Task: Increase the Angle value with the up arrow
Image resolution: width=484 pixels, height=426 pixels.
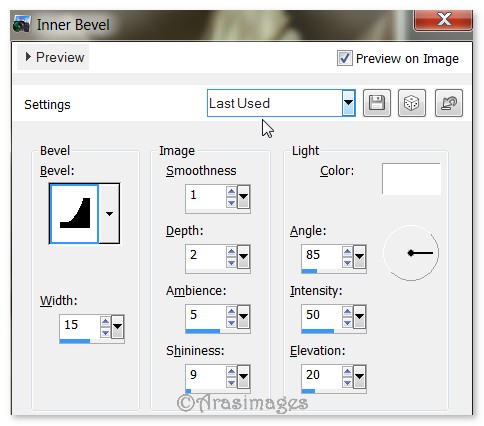Action: pyautogui.click(x=347, y=251)
